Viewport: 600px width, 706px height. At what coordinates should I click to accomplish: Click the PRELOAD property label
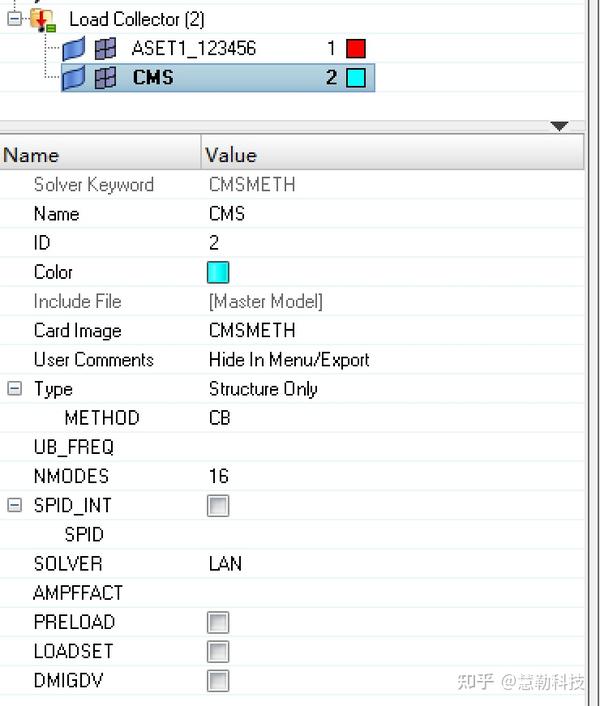click(x=74, y=622)
